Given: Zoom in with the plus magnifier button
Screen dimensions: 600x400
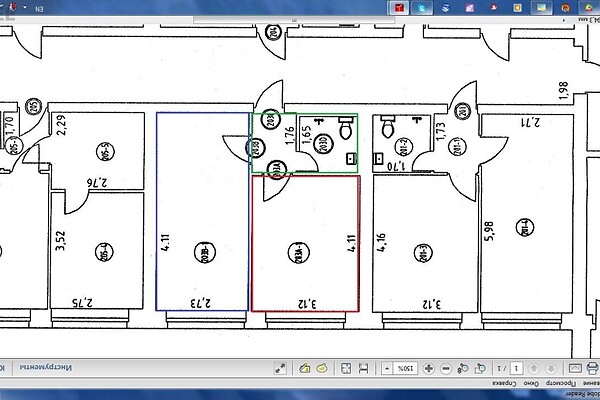Looking at the screenshot, I should pyautogui.click(x=429, y=368).
